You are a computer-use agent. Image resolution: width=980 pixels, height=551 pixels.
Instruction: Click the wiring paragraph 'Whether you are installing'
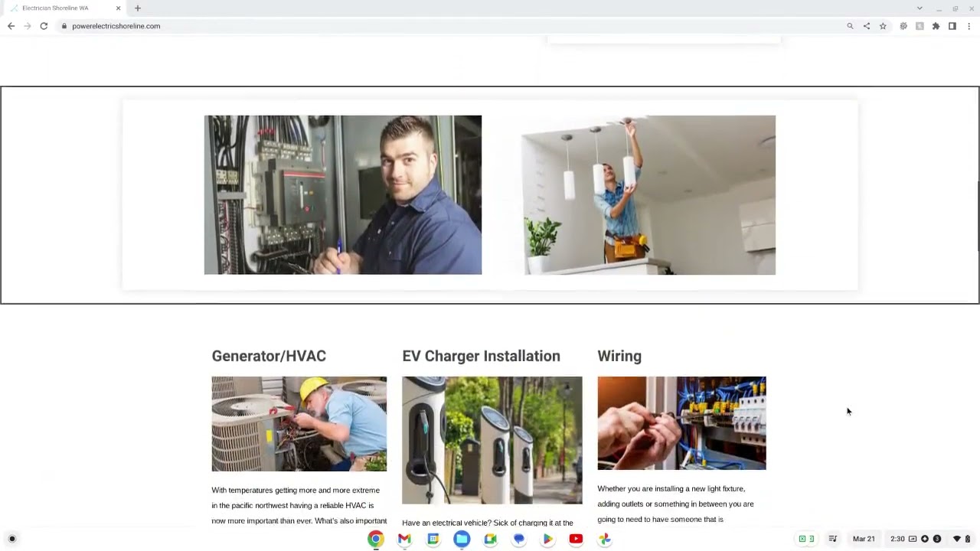pyautogui.click(x=671, y=489)
